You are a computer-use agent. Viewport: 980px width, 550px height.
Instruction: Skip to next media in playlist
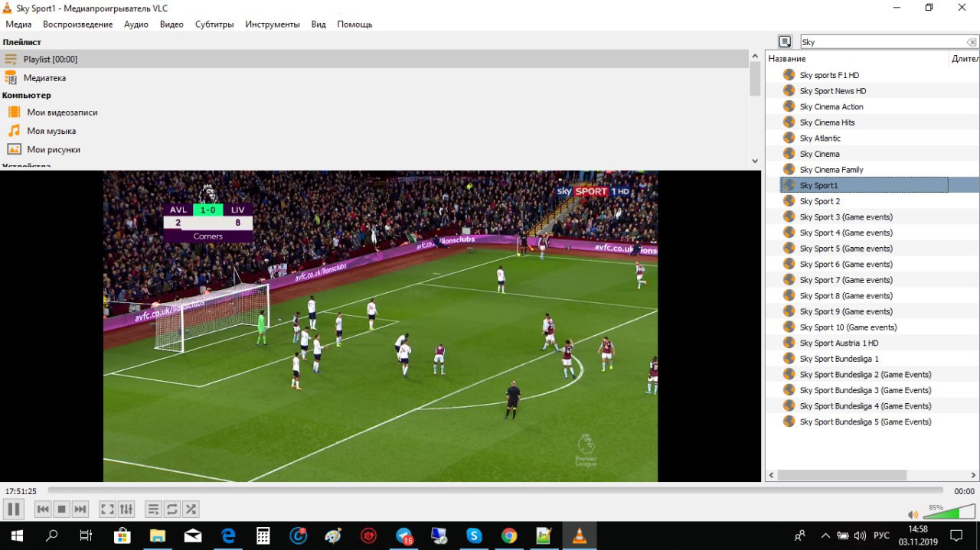(80, 509)
